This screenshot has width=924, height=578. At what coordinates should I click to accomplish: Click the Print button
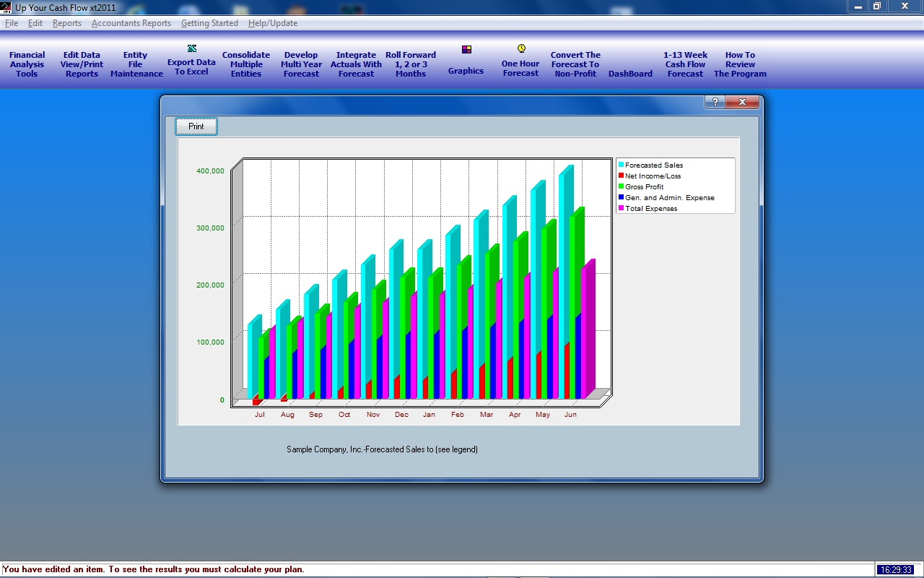pyautogui.click(x=196, y=126)
